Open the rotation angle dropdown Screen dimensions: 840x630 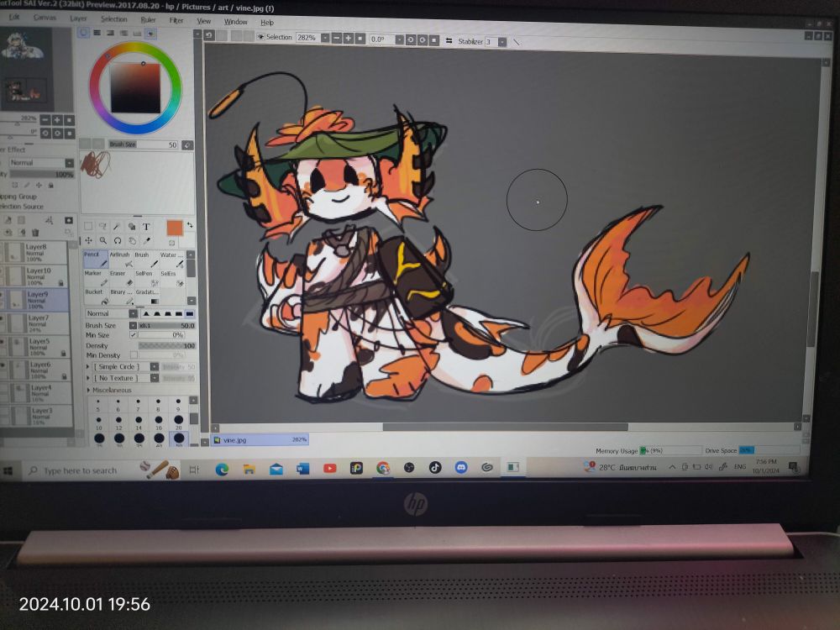point(400,40)
